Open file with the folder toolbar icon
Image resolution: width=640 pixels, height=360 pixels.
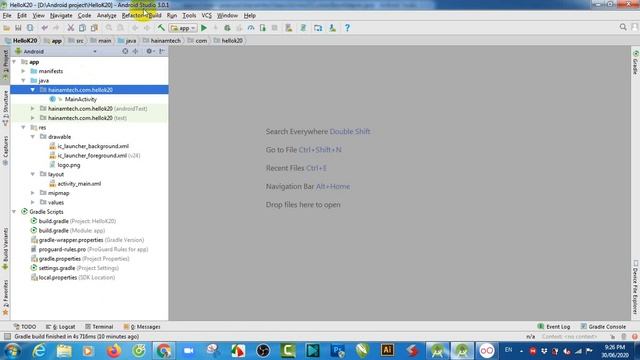pos(7,28)
